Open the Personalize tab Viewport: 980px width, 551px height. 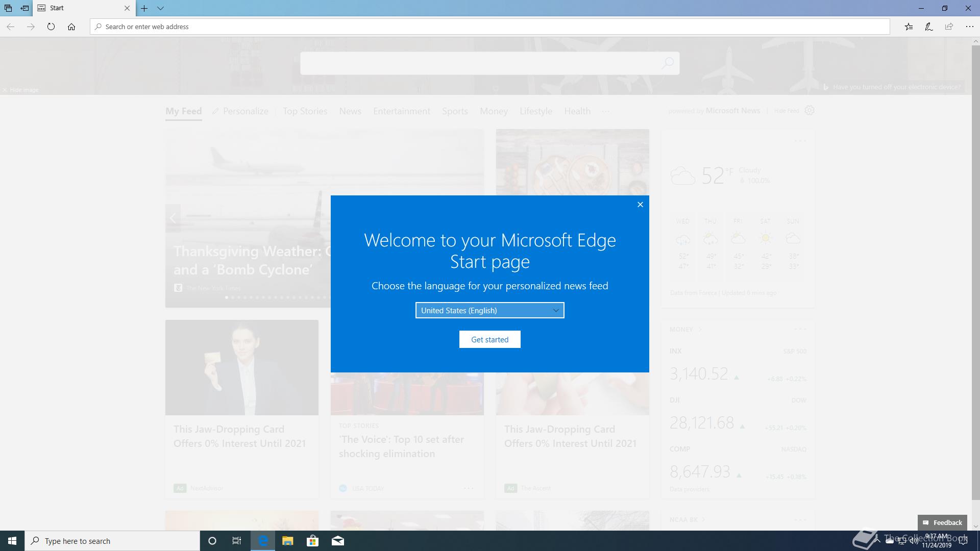(x=240, y=111)
